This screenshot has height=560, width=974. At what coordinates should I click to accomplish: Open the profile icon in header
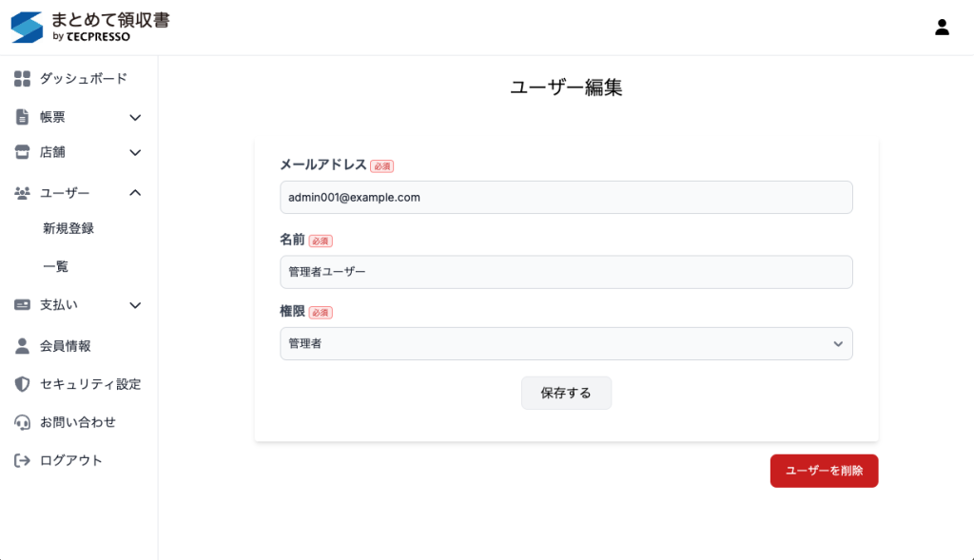click(942, 27)
